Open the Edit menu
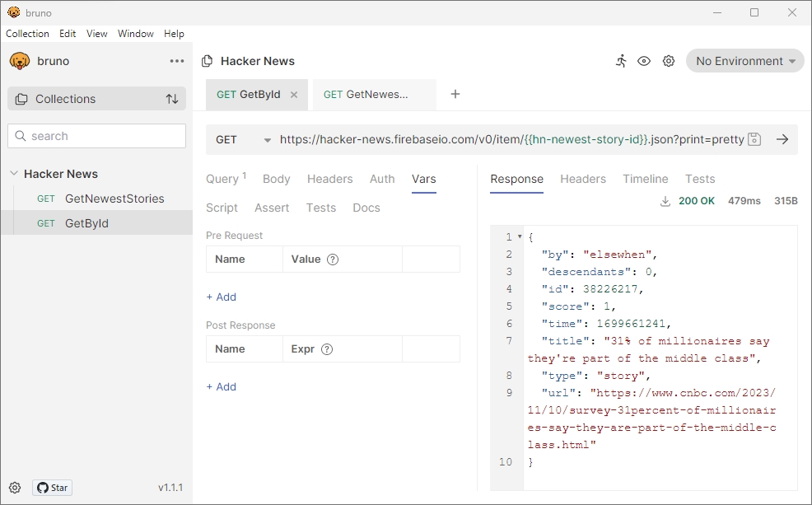This screenshot has height=505, width=812. [68, 34]
